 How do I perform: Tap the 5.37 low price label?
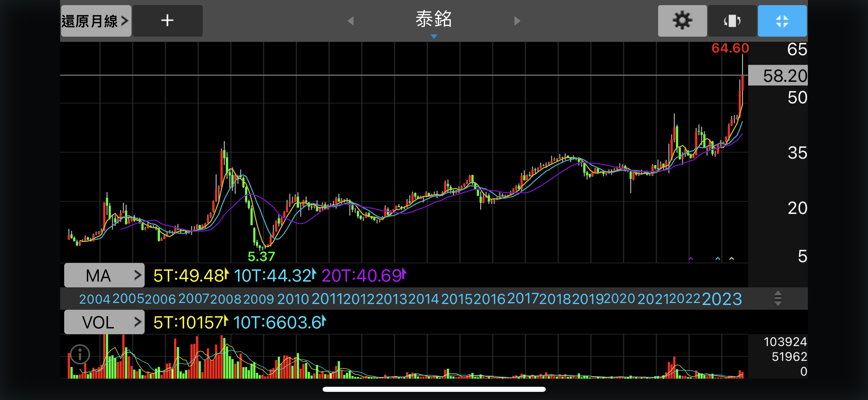coord(261,256)
